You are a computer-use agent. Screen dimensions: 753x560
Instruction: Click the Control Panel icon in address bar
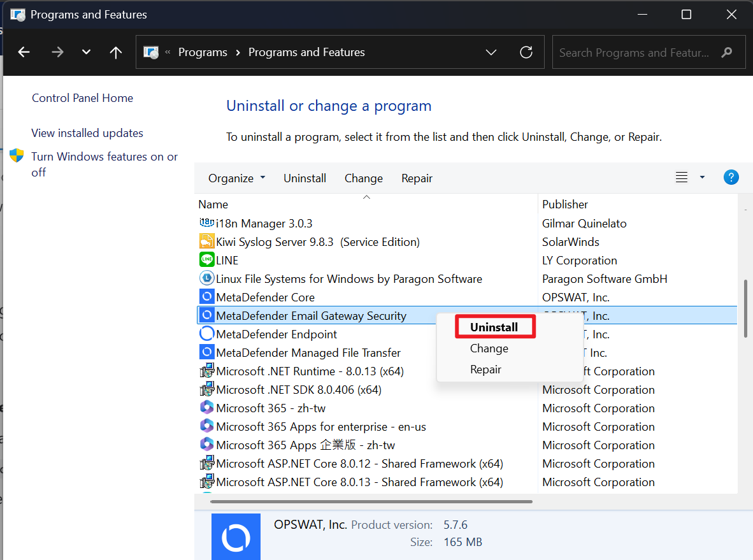tap(151, 52)
